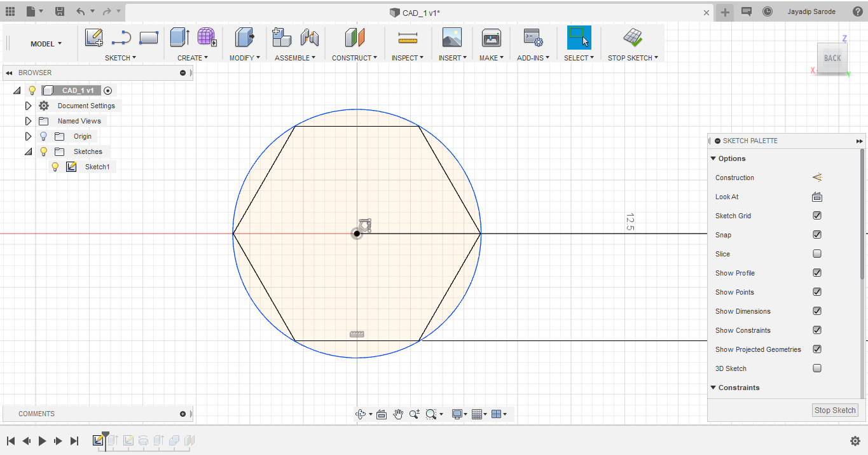
Task: Expand the Document Settings tree node
Action: click(28, 106)
